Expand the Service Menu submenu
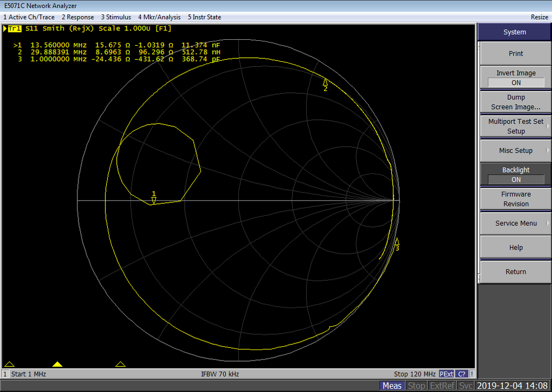This screenshot has width=552, height=392. [516, 223]
